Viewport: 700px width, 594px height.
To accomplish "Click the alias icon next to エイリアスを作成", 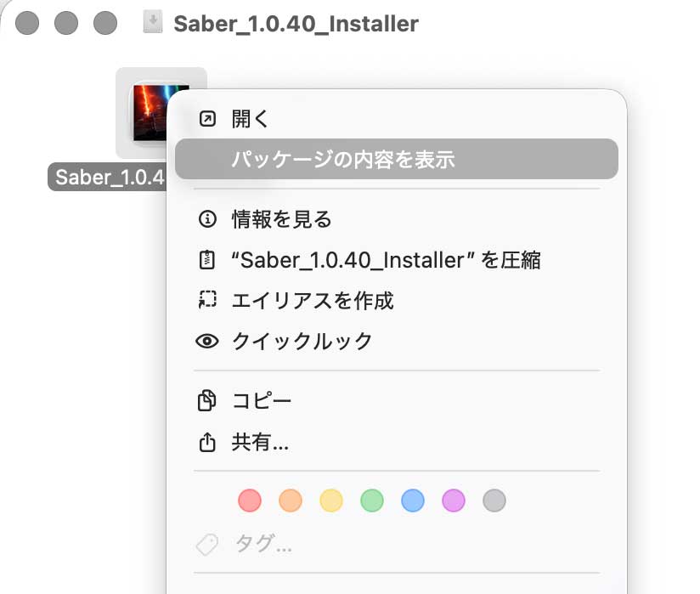I will coord(206,300).
